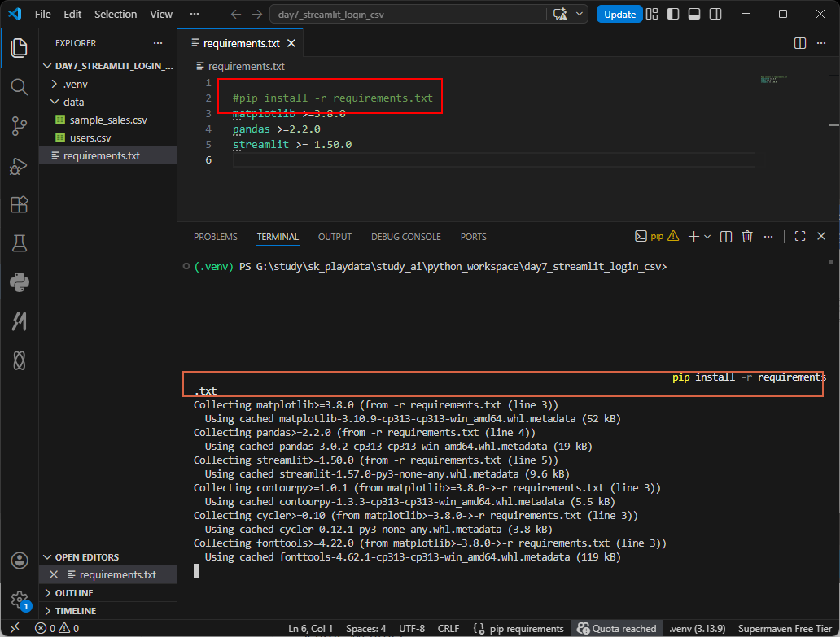Open the Selection menu
This screenshot has width=840, height=637.
point(116,14)
